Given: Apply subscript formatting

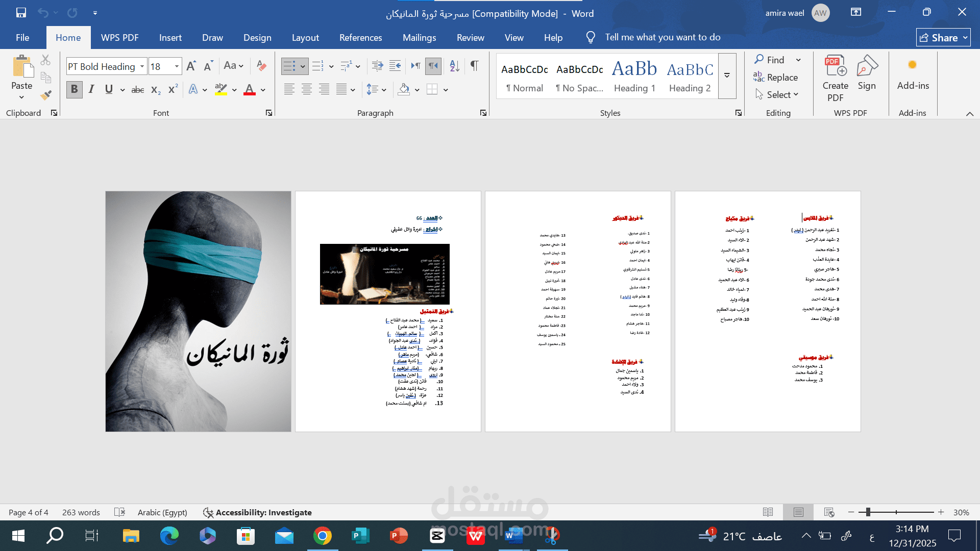Looking at the screenshot, I should pos(154,90).
